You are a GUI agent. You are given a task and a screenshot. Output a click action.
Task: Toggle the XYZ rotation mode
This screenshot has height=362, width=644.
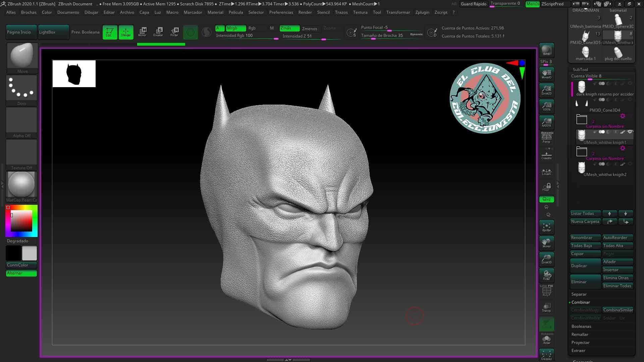(x=546, y=199)
